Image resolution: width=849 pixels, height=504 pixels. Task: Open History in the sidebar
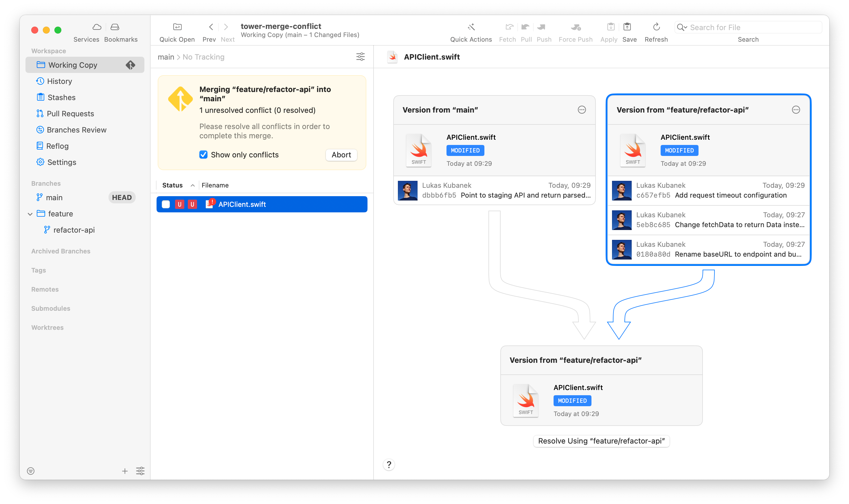point(59,81)
